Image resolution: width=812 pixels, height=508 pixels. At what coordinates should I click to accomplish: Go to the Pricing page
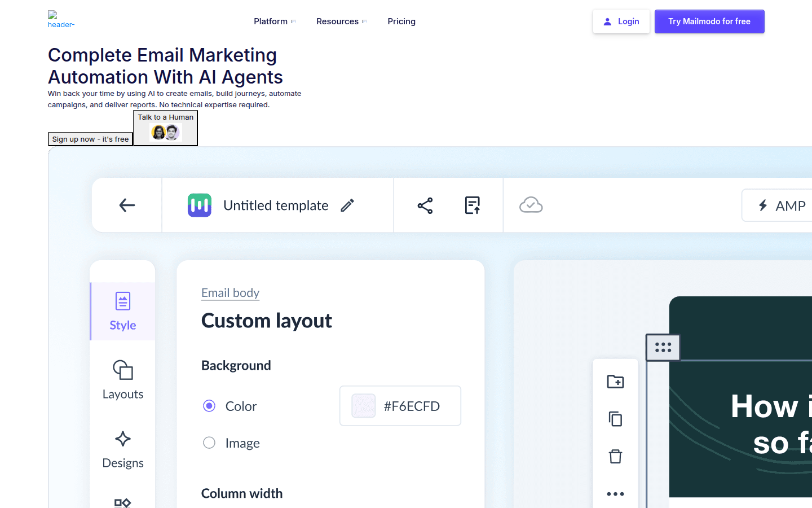coord(401,21)
